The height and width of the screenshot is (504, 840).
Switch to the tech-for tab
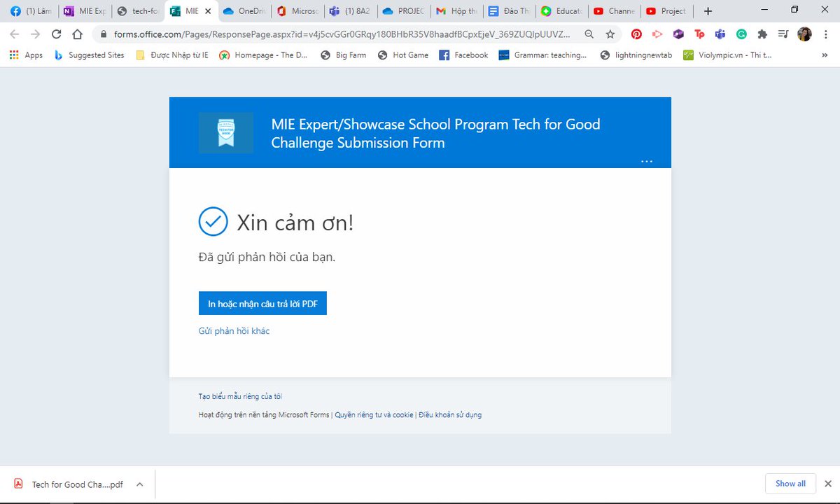coord(138,11)
